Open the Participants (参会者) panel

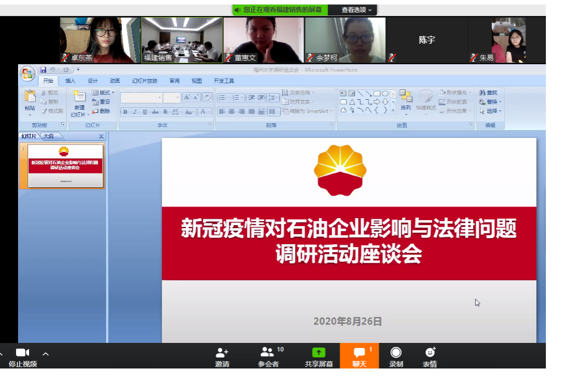(268, 353)
